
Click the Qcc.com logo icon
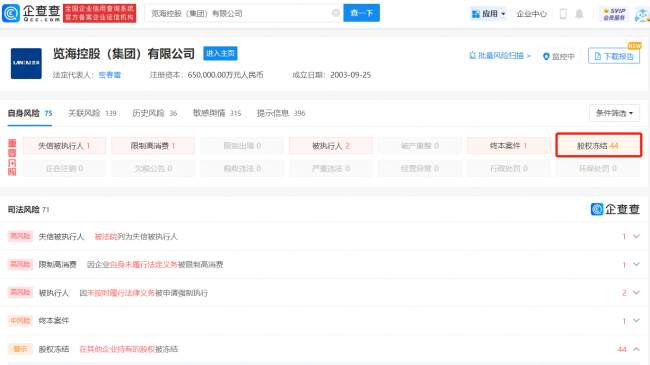click(11, 13)
